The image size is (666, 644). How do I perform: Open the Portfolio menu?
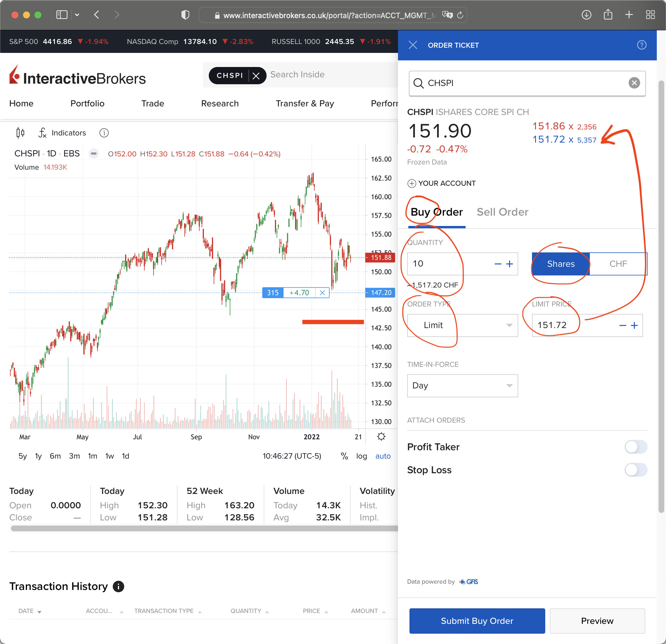tap(87, 103)
